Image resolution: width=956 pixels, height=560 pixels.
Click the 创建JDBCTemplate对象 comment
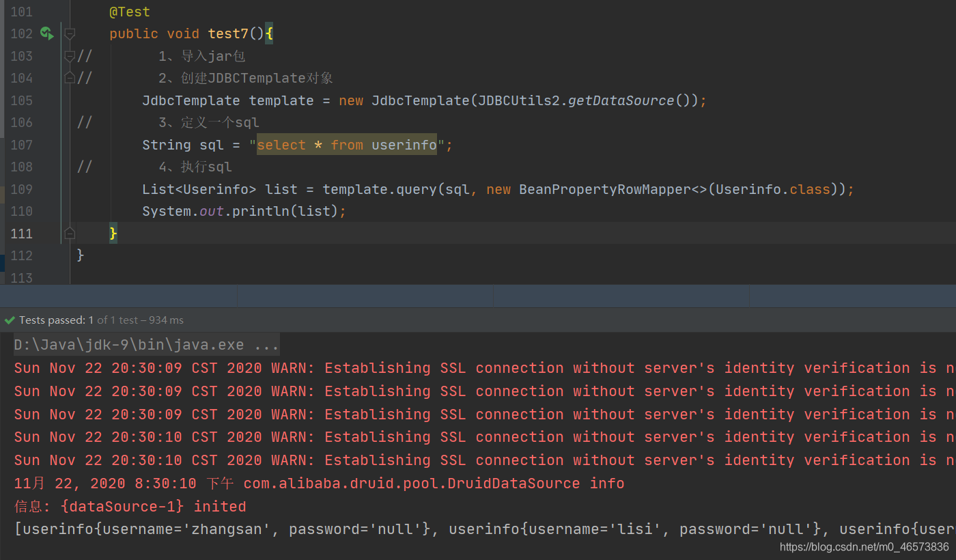(246, 78)
